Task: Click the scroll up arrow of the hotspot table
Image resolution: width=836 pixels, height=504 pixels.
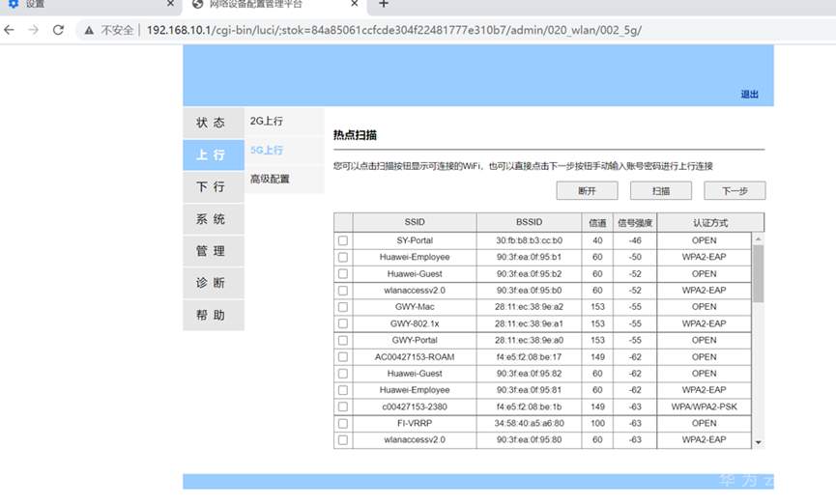Action: click(x=758, y=239)
